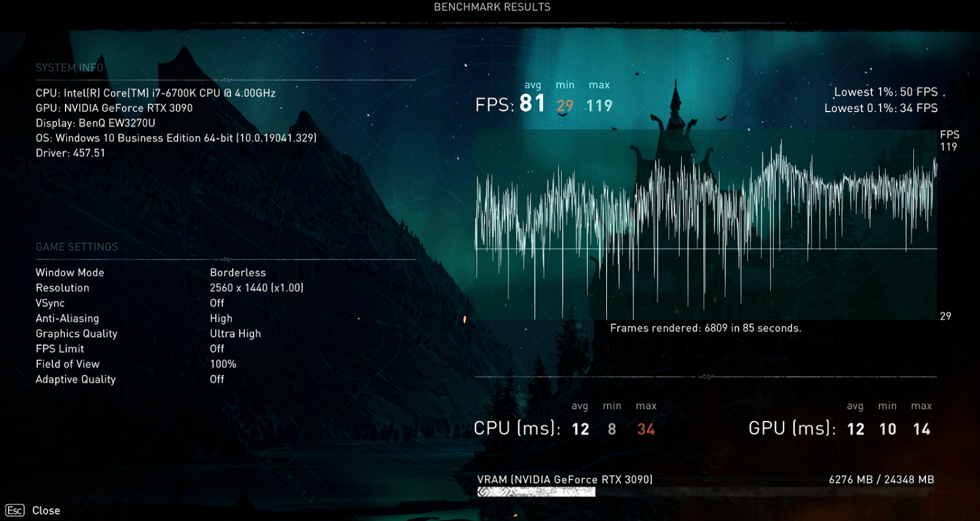Click the Display: BenQ EW3270U line
Viewport: 980px width, 521px height.
pos(96,123)
